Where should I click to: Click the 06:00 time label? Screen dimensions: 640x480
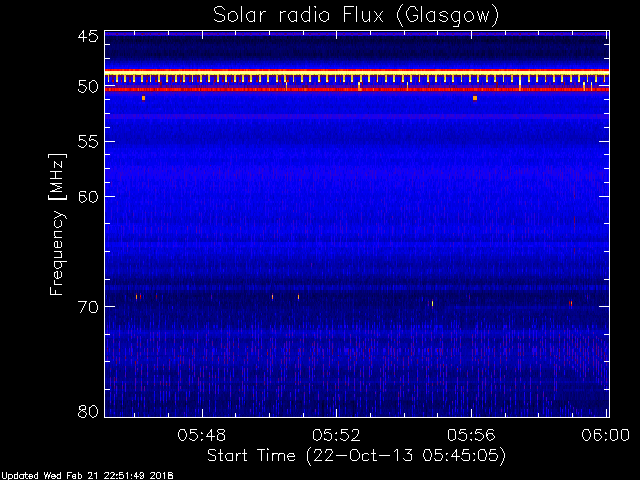(x=606, y=435)
